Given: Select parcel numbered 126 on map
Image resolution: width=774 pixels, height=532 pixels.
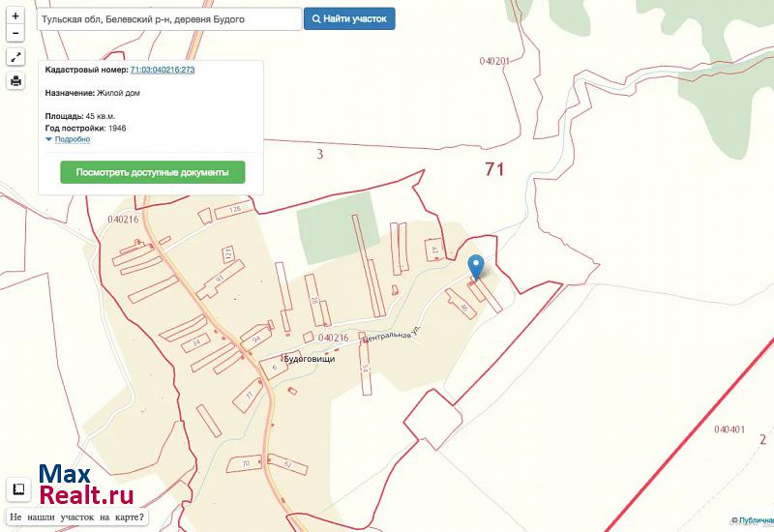Looking at the screenshot, I should (x=233, y=210).
